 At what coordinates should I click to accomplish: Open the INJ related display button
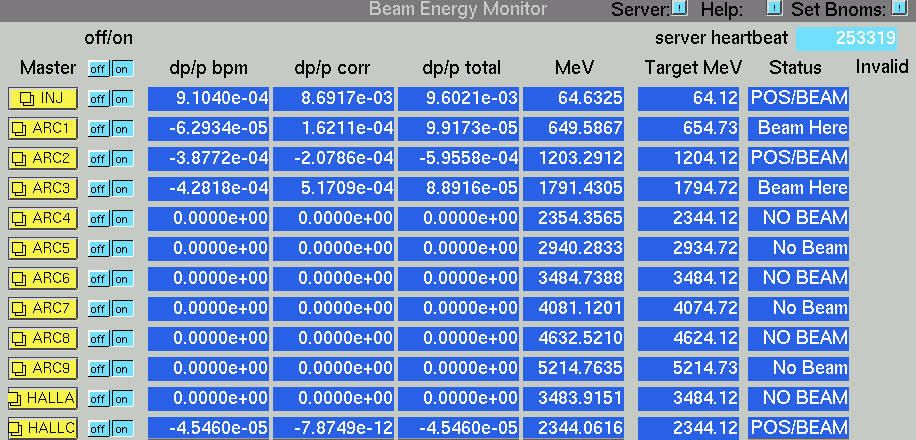point(43,99)
